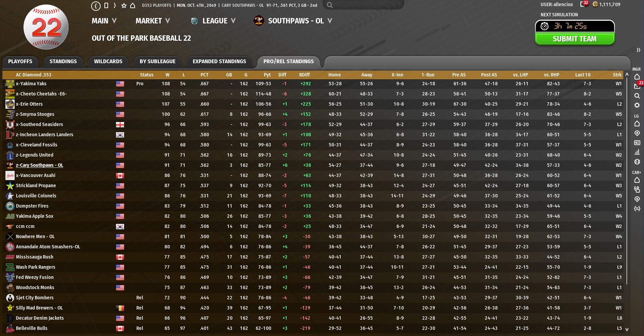Viewport: 644px width, 336px height.
Task: Switch to the PLAYOFFS tab
Action: point(20,61)
